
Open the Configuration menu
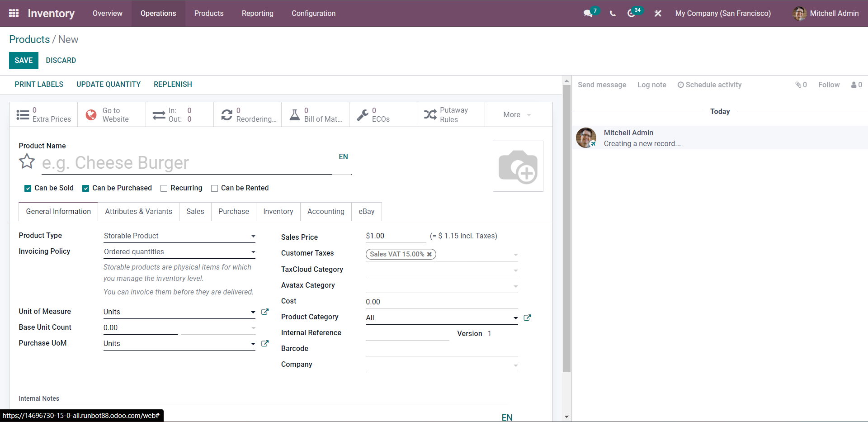pos(314,13)
